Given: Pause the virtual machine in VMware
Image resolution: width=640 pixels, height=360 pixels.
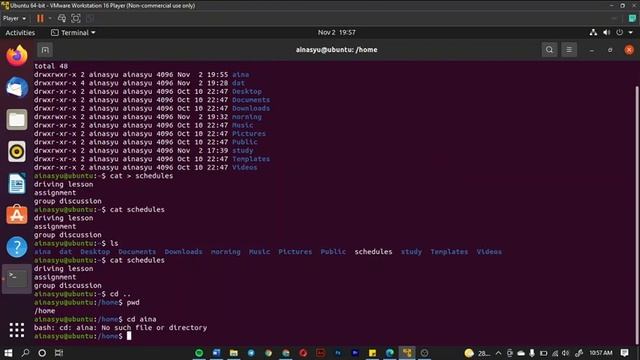Looking at the screenshot, I should 40,18.
